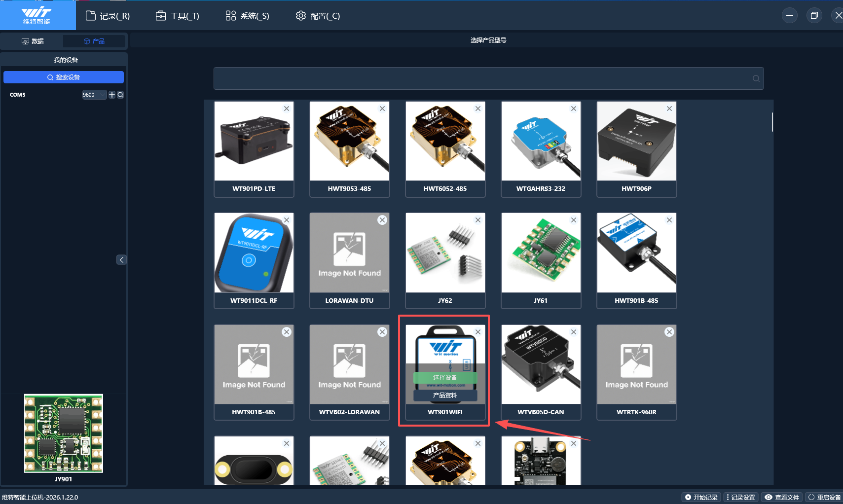This screenshot has height=504, width=843.
Task: Remove the HWT906P card via its X
Action: click(669, 108)
